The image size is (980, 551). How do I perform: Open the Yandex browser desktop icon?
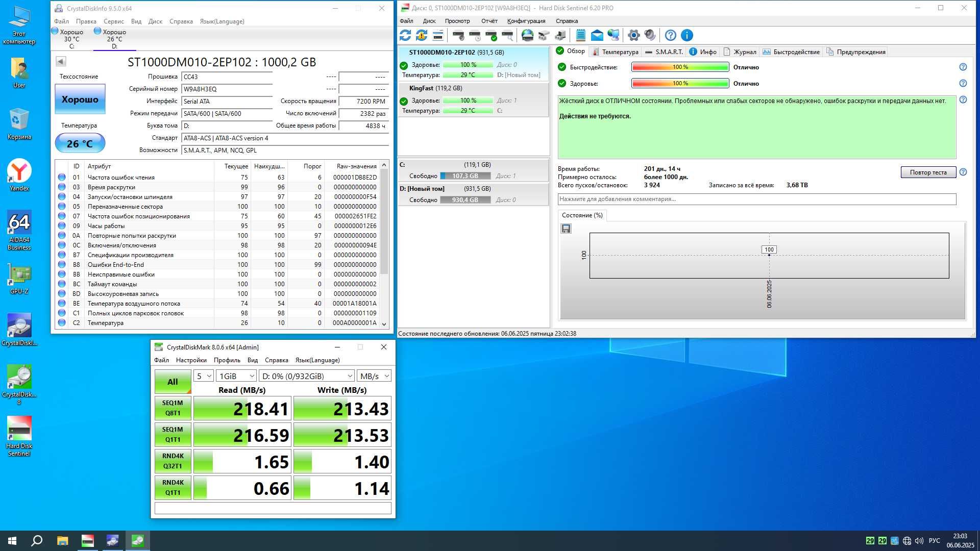[19, 176]
